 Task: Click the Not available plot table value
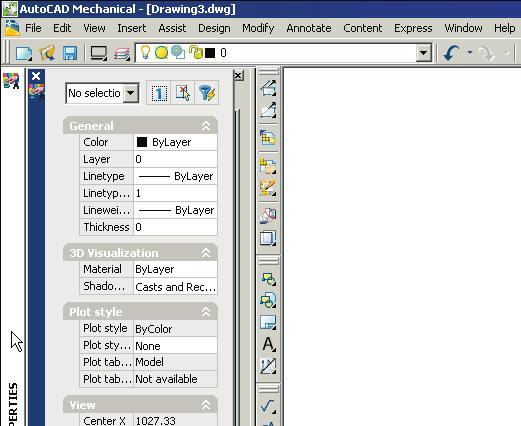point(175,379)
